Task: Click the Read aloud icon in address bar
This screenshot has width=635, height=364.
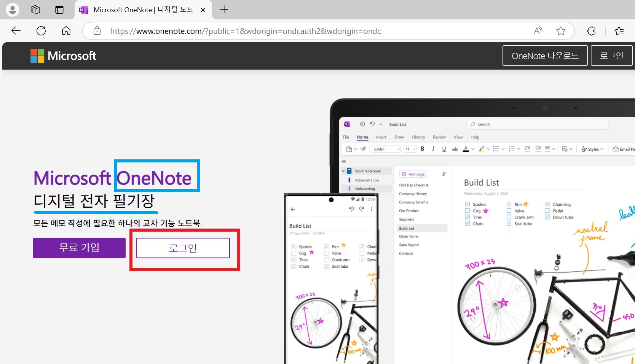Action: pyautogui.click(x=538, y=31)
